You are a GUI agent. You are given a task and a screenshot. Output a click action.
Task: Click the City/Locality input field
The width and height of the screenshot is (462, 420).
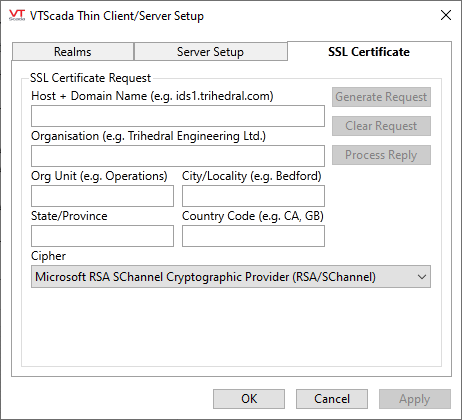pyautogui.click(x=253, y=196)
